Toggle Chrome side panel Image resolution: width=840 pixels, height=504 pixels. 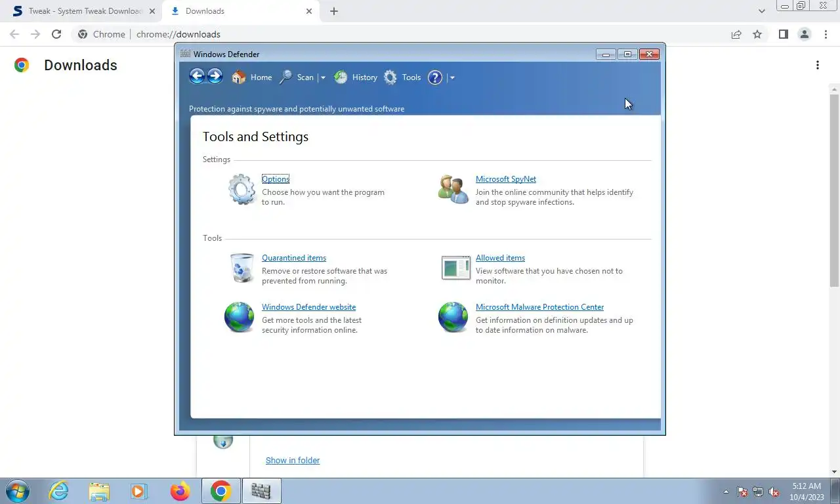click(783, 34)
